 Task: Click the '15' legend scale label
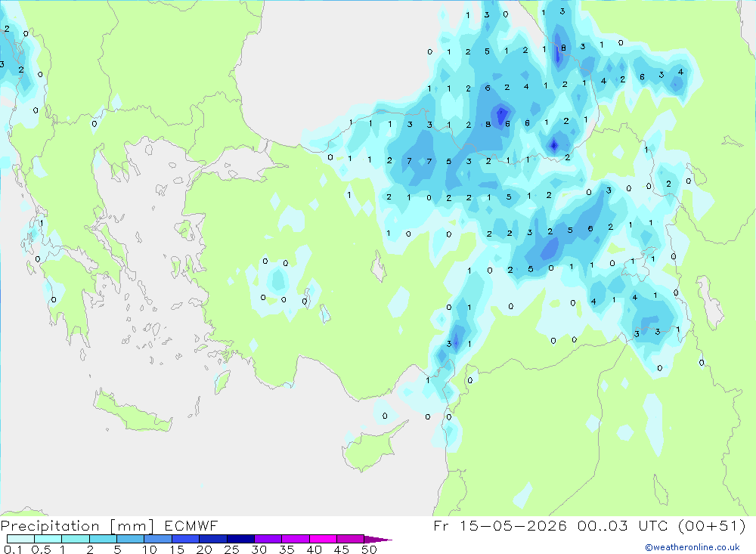click(177, 549)
